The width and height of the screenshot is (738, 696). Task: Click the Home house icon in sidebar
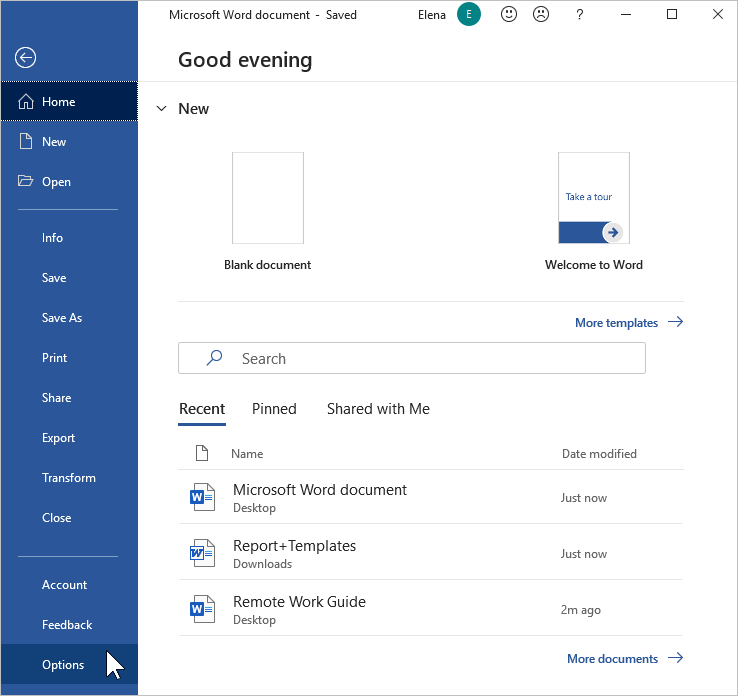[26, 102]
